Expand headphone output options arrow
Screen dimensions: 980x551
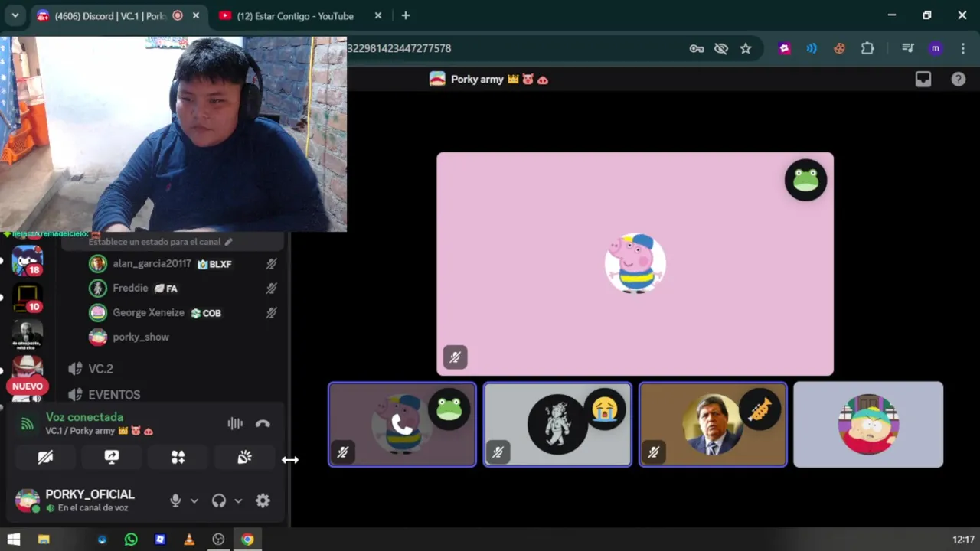coord(238,500)
